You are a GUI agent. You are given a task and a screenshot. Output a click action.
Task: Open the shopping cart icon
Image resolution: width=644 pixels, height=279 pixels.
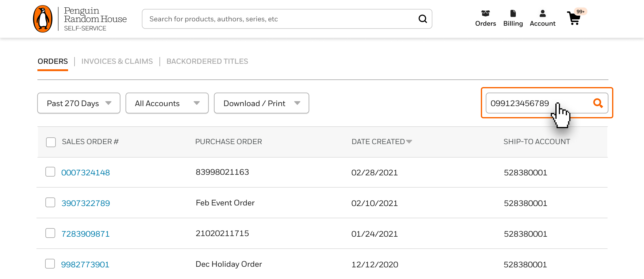pos(574,18)
